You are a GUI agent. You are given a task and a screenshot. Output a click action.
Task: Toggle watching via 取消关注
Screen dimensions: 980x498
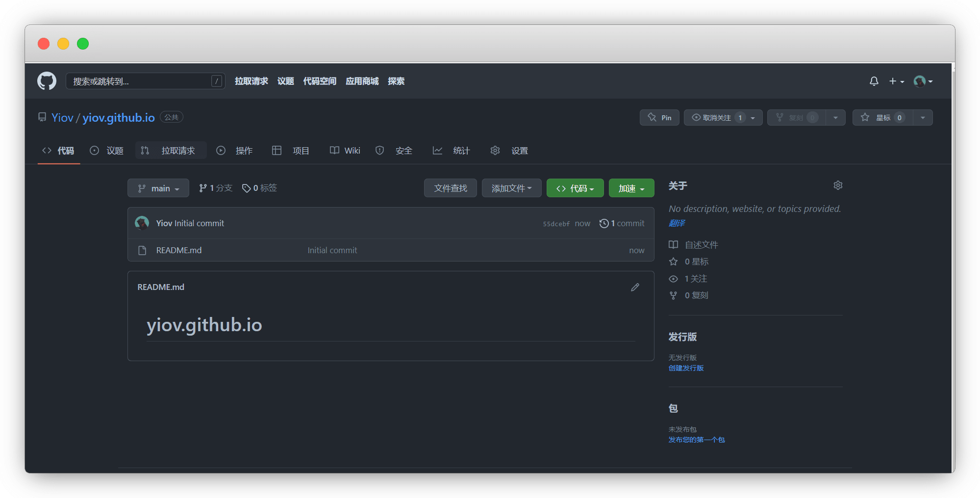point(716,117)
